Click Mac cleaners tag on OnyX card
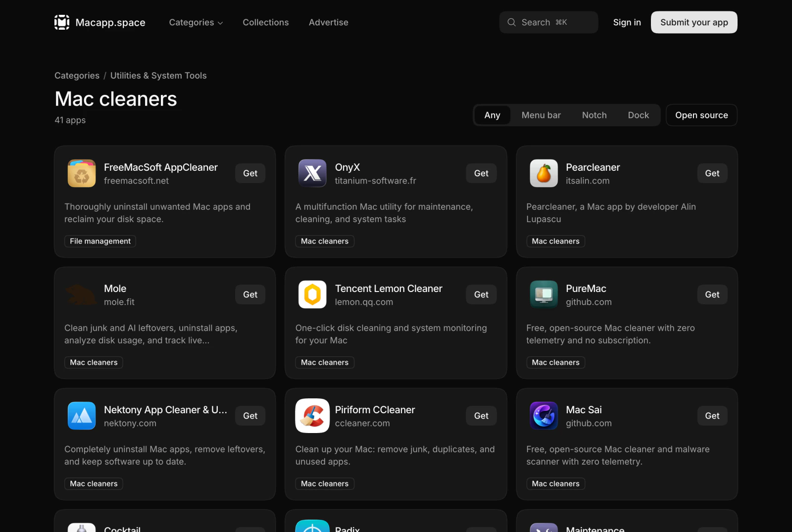The image size is (792, 532). pyautogui.click(x=325, y=241)
